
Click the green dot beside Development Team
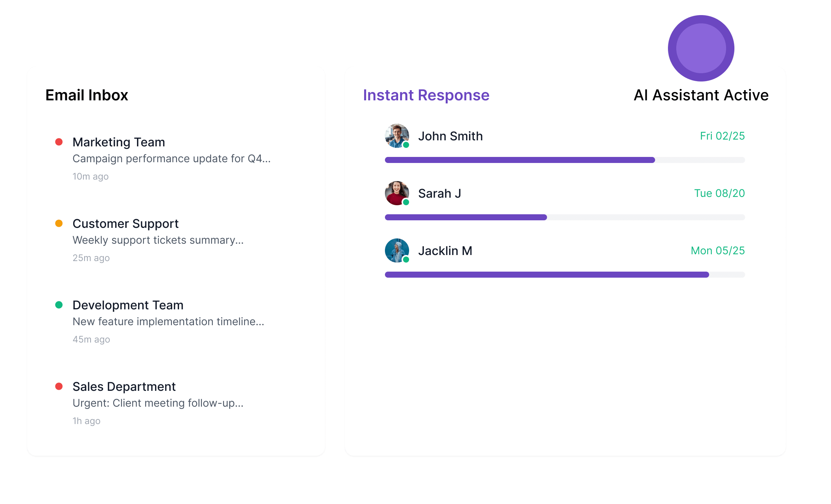pyautogui.click(x=59, y=305)
